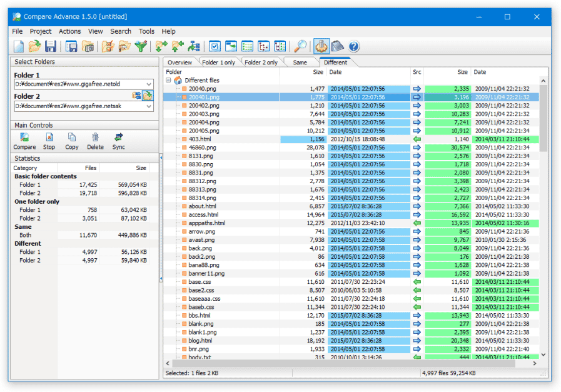
Task: Click the Category header in Statistics
Action: coord(34,168)
